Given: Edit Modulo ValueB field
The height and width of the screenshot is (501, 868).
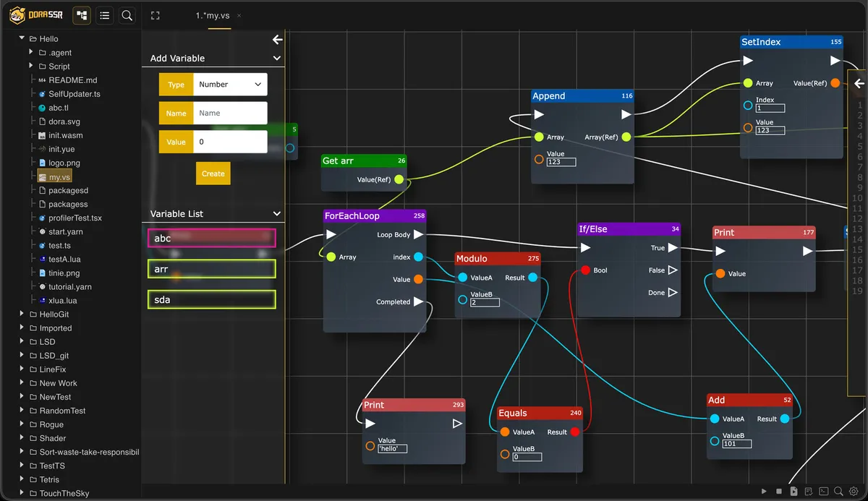Looking at the screenshot, I should pyautogui.click(x=485, y=302).
